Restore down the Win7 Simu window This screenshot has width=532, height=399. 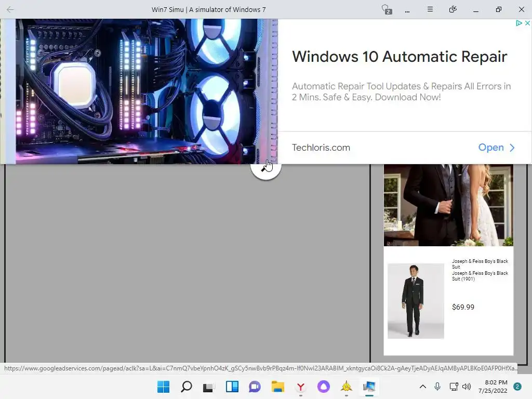click(x=498, y=9)
